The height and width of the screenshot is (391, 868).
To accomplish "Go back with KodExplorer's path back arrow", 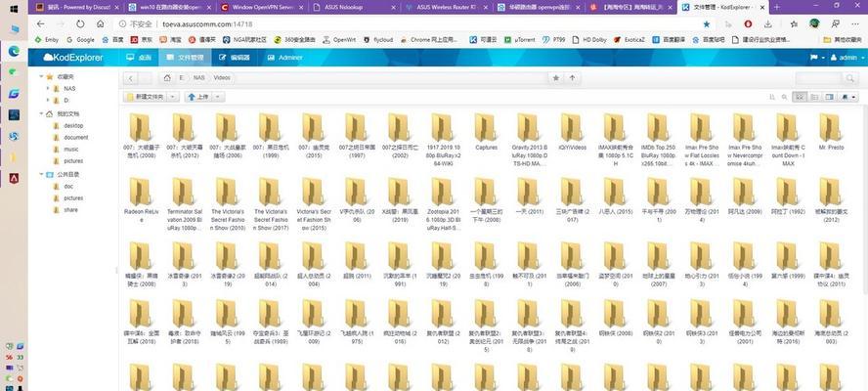I will pos(131,78).
